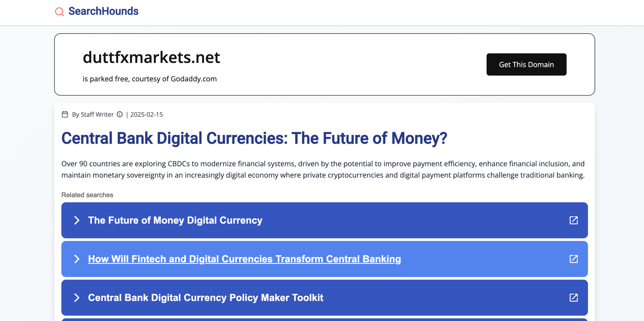Click the chevron icon beside Future of Money
This screenshot has height=321, width=644.
(77, 220)
